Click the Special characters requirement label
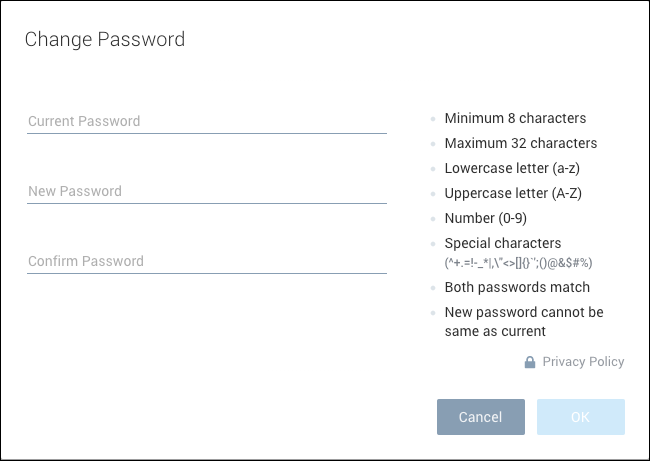Screen dimensions: 650x461 coord(503,243)
